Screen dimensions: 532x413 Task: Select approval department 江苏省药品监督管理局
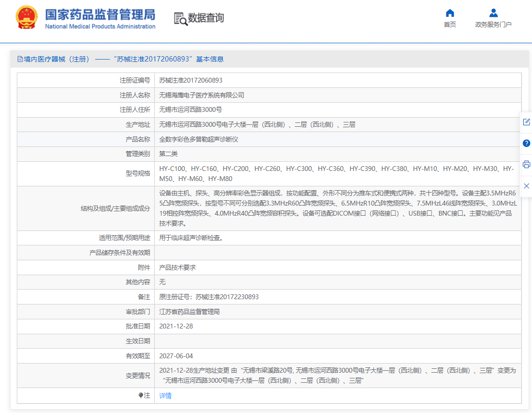tap(189, 312)
